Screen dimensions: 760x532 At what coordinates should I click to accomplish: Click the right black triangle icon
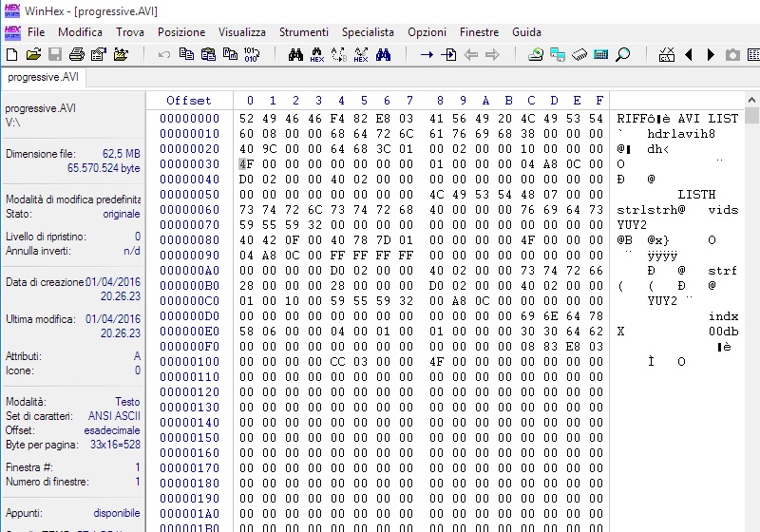click(711, 54)
